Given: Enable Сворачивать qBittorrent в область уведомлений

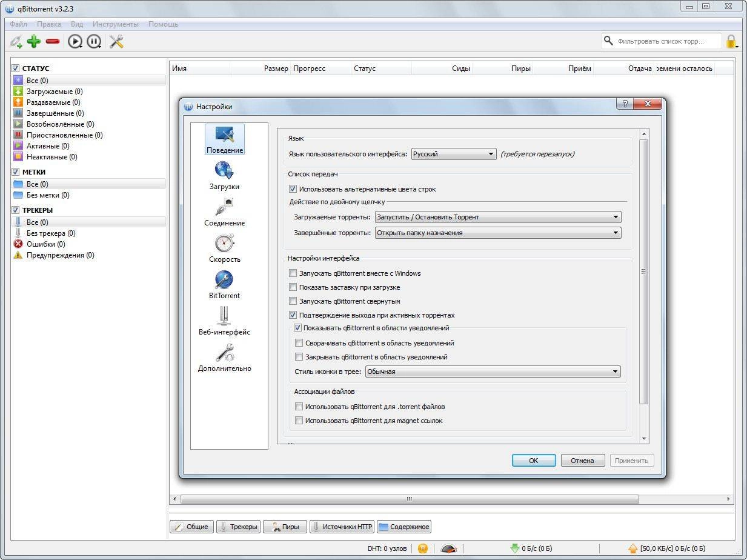Looking at the screenshot, I should click(x=299, y=343).
